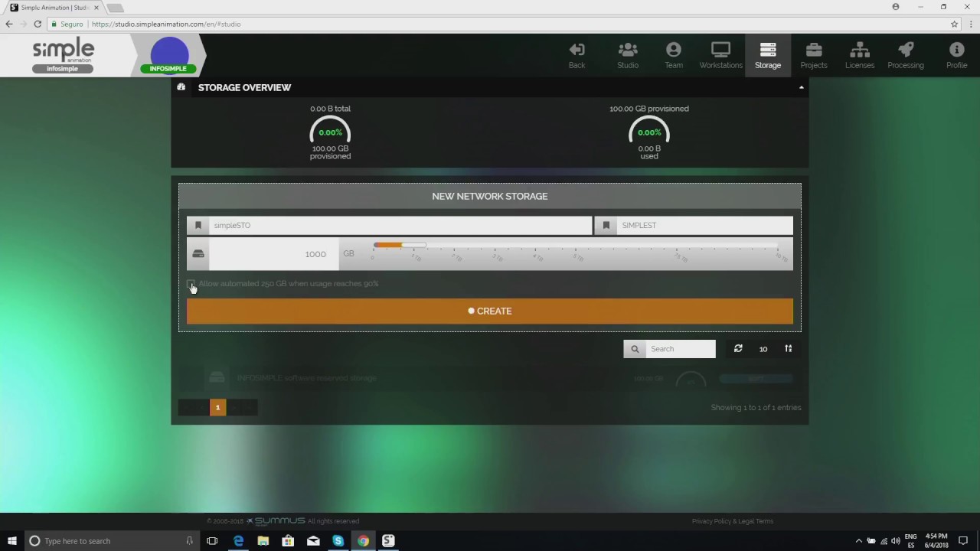Click the 1000 GB size field
The image size is (980, 551).
pos(273,254)
